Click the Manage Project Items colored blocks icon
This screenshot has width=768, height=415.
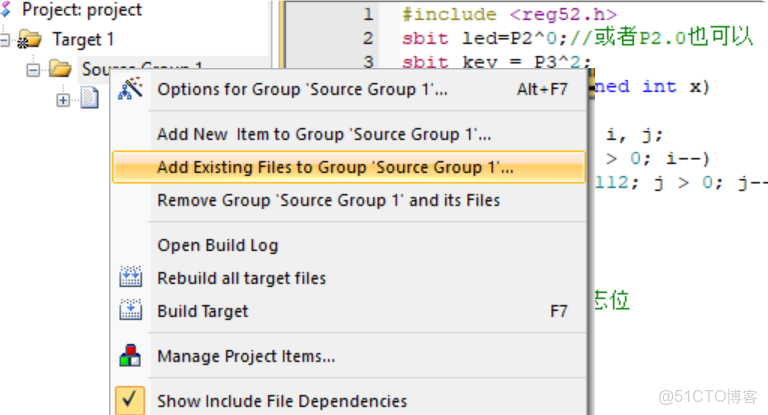pos(131,355)
